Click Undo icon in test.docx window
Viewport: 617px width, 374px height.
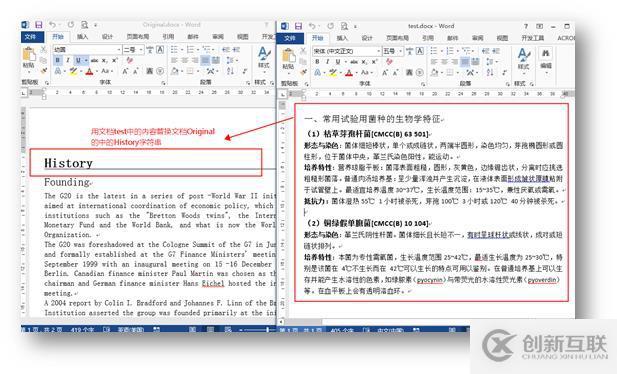[312, 26]
